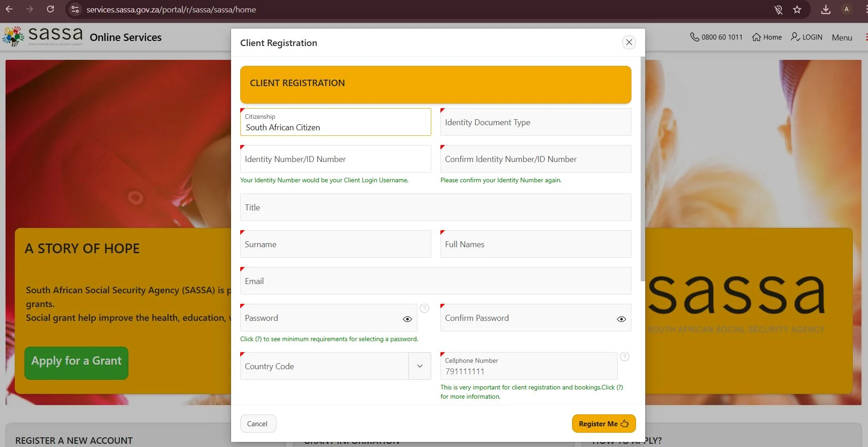Click the site information icon in address bar
The height and width of the screenshot is (447, 868).
click(75, 9)
